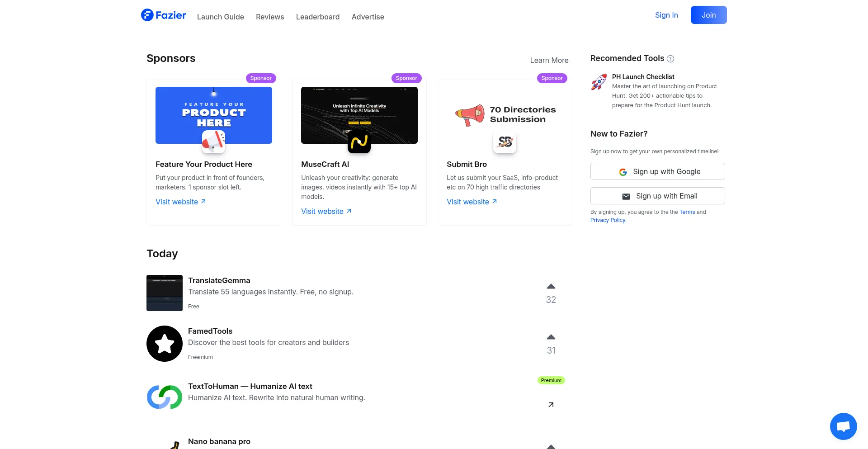Open the TranslateGemma listing title
The width and height of the screenshot is (868, 449).
(219, 280)
